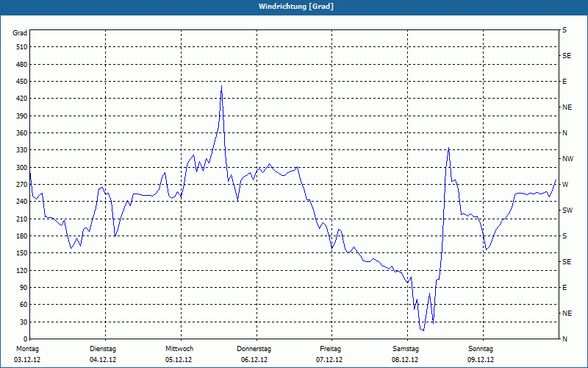This screenshot has width=588, height=368.
Task: Click the top 'S' compass label at right
Action: click(x=564, y=30)
